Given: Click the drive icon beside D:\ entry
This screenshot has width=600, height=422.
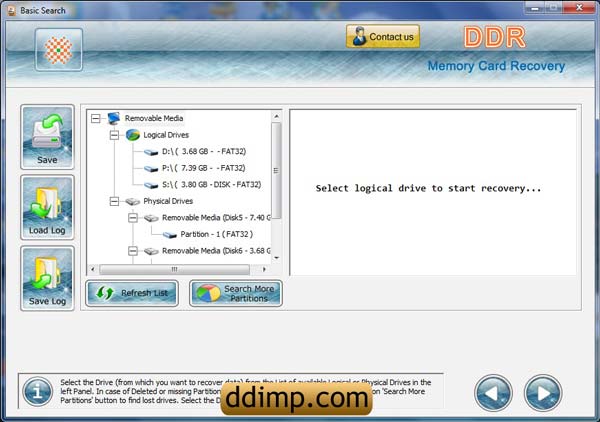Looking at the screenshot, I should click(151, 152).
